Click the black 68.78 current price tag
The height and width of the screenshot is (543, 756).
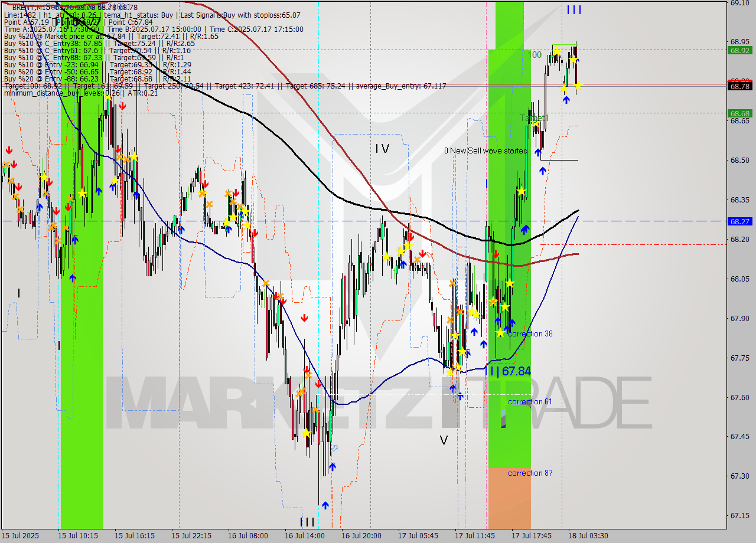tap(739, 86)
